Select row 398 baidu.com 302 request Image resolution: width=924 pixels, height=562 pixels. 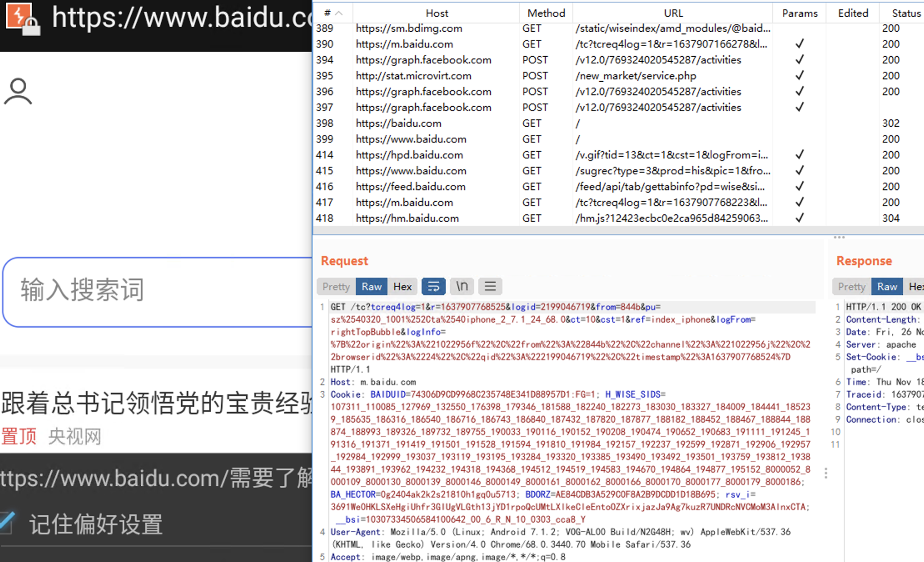point(618,123)
